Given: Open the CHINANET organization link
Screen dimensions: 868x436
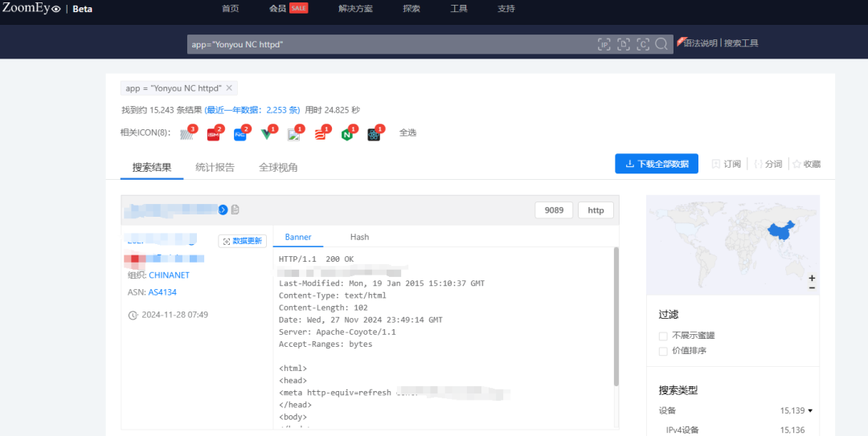Looking at the screenshot, I should [x=169, y=275].
